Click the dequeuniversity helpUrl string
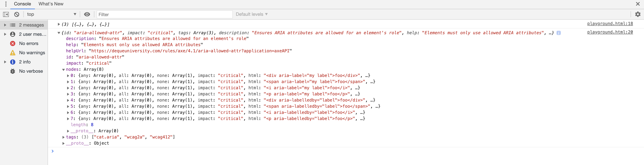This screenshot has width=644, height=165. click(x=190, y=51)
